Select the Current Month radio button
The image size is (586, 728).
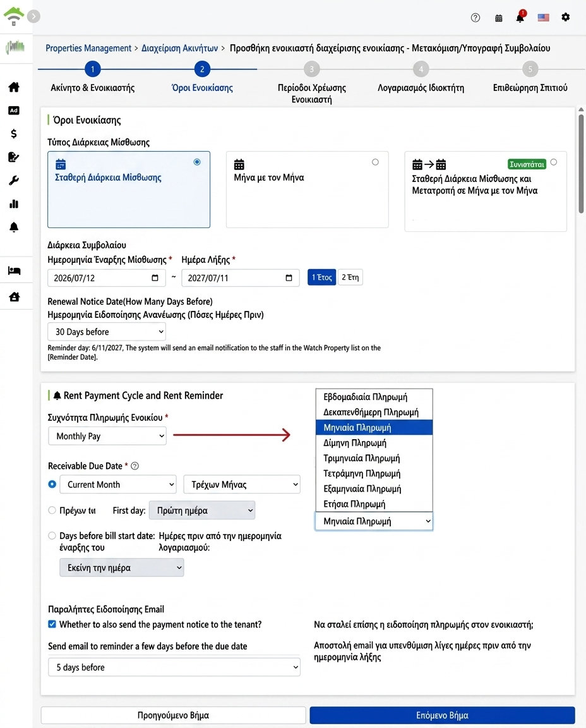[x=52, y=484]
